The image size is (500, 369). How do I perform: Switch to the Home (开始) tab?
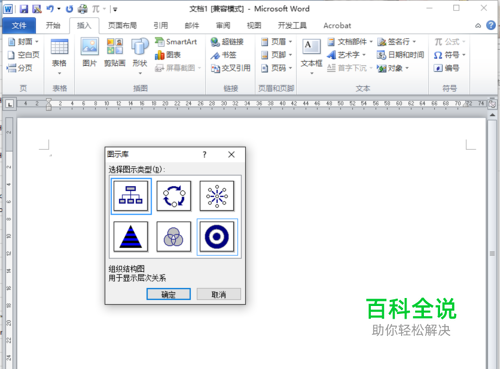pyautogui.click(x=53, y=26)
